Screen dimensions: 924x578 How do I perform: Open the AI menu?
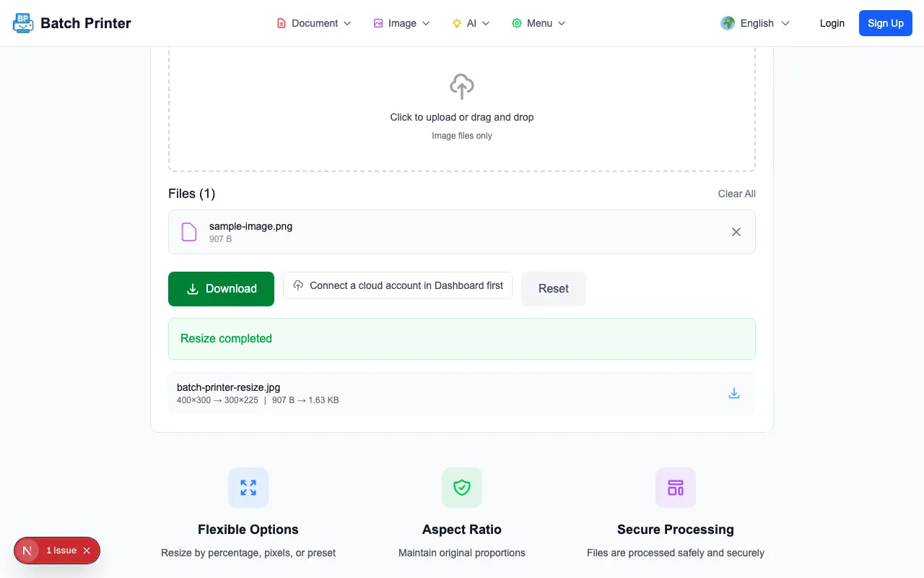pos(471,23)
